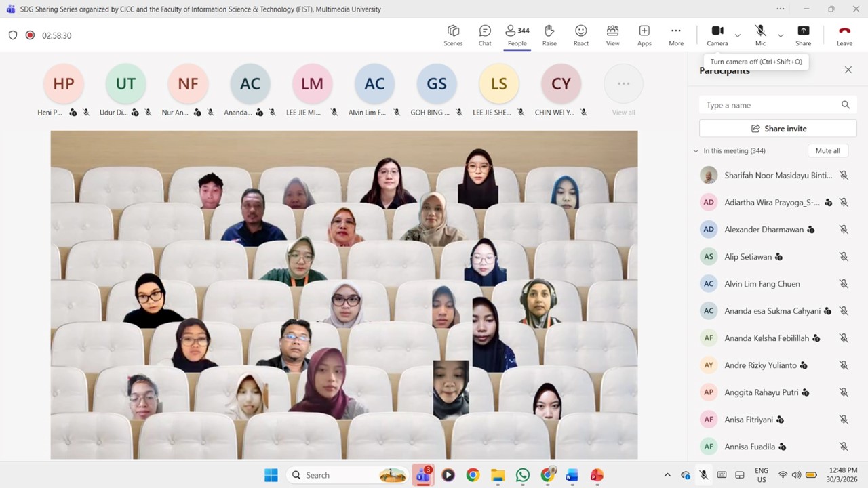Open WhatsApp from the taskbar

522,475
